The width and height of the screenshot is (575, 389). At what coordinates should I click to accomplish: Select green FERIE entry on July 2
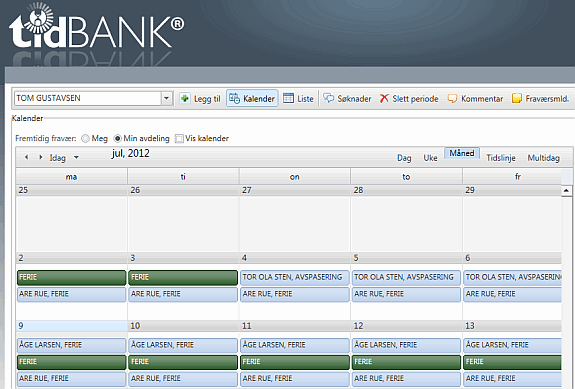click(x=72, y=278)
